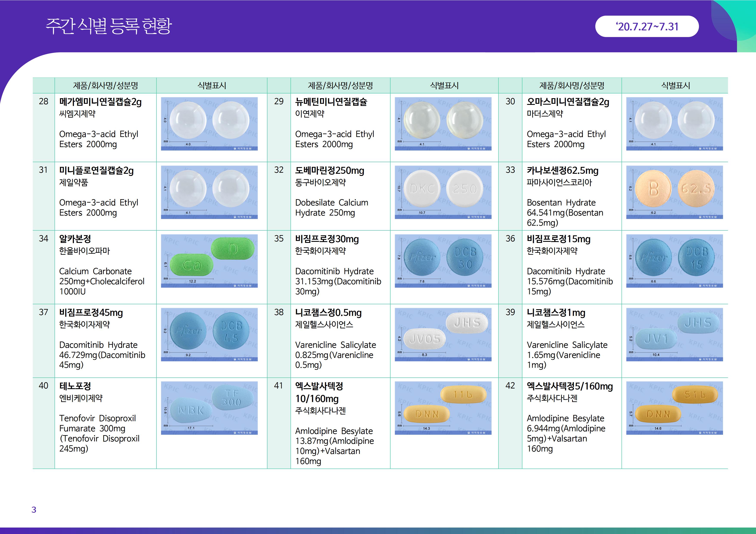Click the blue JV1 JHS tablet image
The width and height of the screenshot is (756, 534).
pos(674,334)
